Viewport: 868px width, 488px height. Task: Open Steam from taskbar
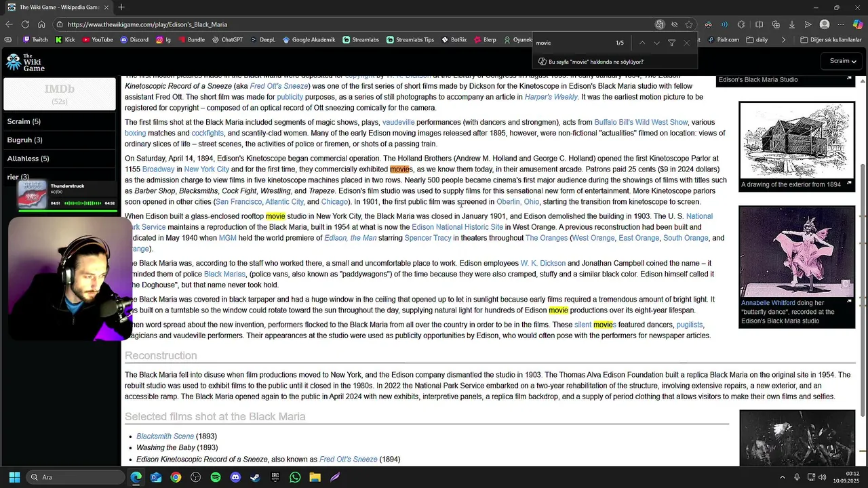(x=255, y=477)
